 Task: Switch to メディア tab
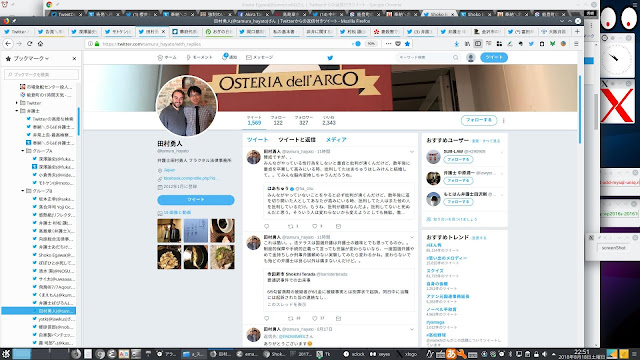click(x=336, y=140)
